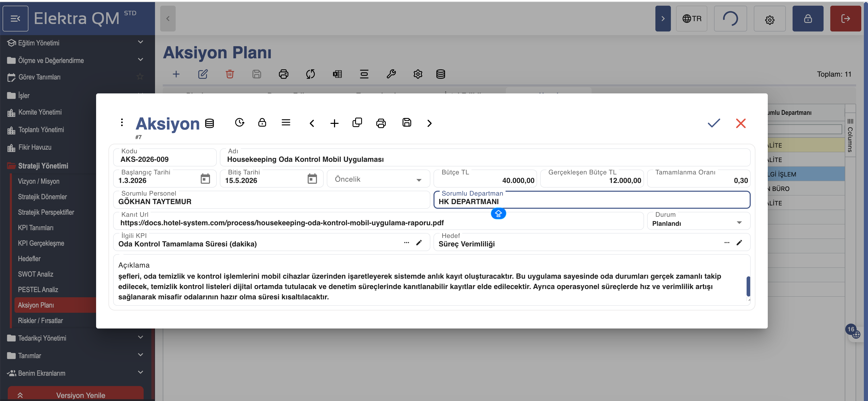Confirm changes with the blue checkmark
The width and height of the screenshot is (868, 401).
(713, 123)
